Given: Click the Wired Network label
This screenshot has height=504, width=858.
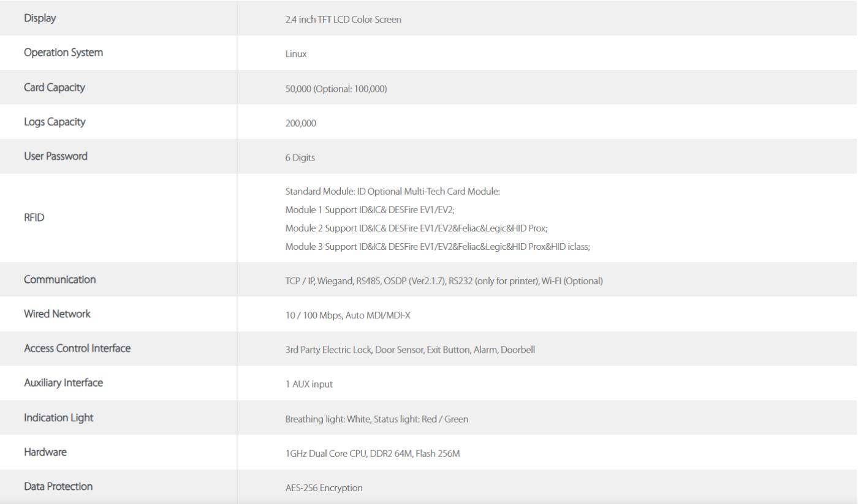Looking at the screenshot, I should pos(57,314).
